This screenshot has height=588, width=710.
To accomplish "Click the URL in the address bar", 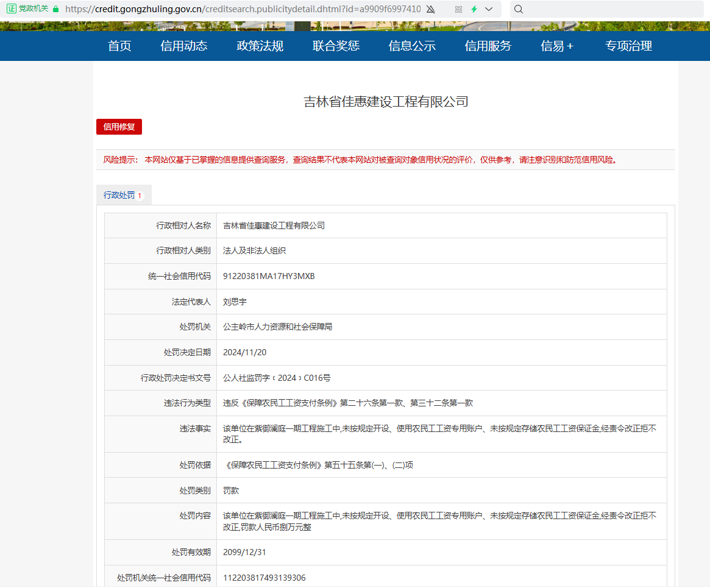I will tap(243, 9).
